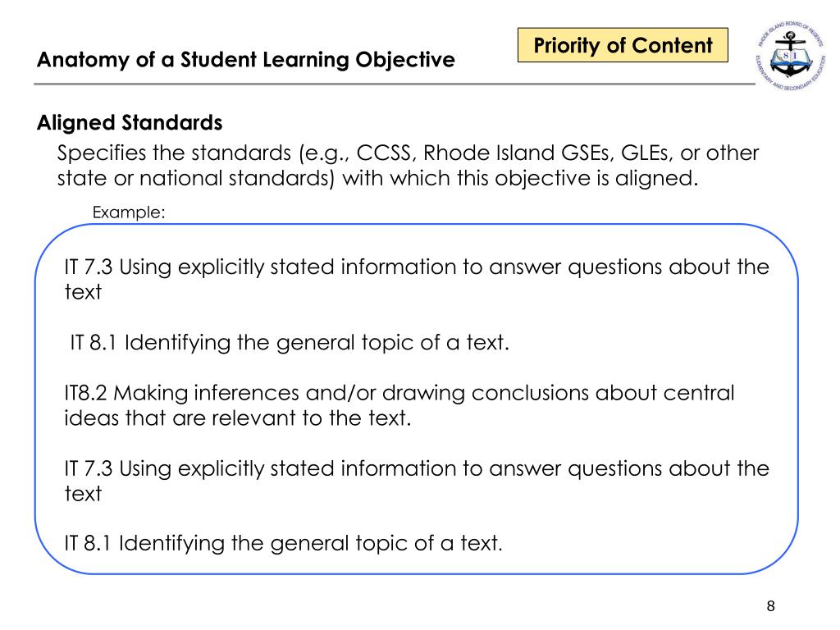Click the Rhode Island Board of Regents logo

pyautogui.click(x=792, y=57)
